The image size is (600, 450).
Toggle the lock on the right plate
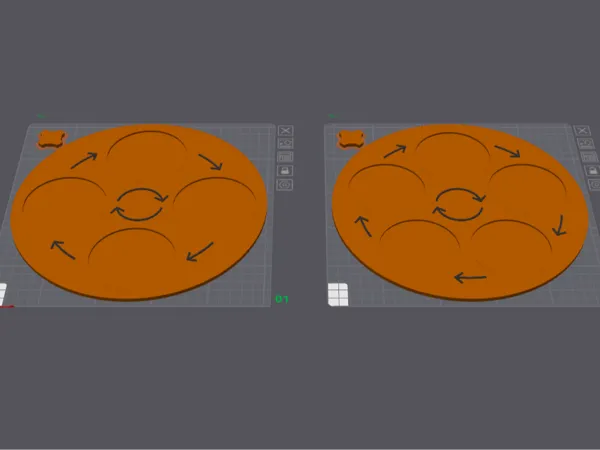click(x=592, y=171)
